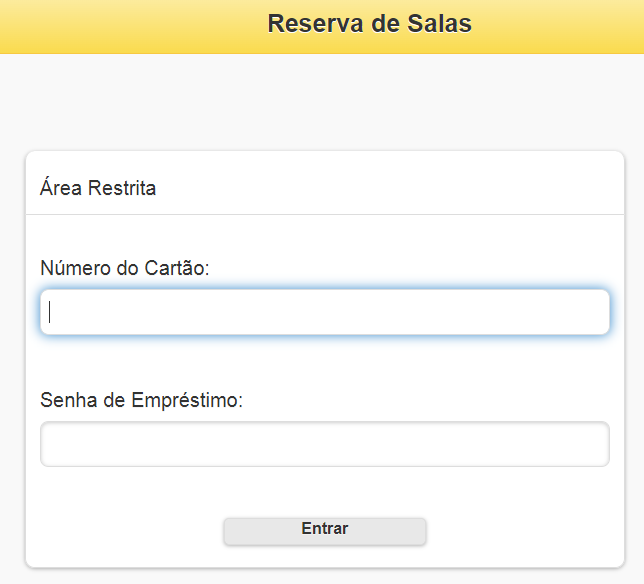The width and height of the screenshot is (644, 584).
Task: Click the Número do Cartão input field
Action: [325, 312]
